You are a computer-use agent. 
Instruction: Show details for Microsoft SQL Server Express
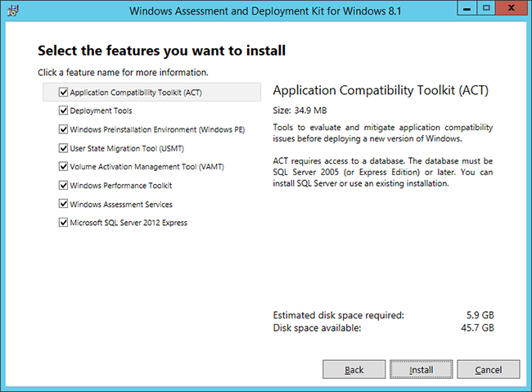coord(128,223)
